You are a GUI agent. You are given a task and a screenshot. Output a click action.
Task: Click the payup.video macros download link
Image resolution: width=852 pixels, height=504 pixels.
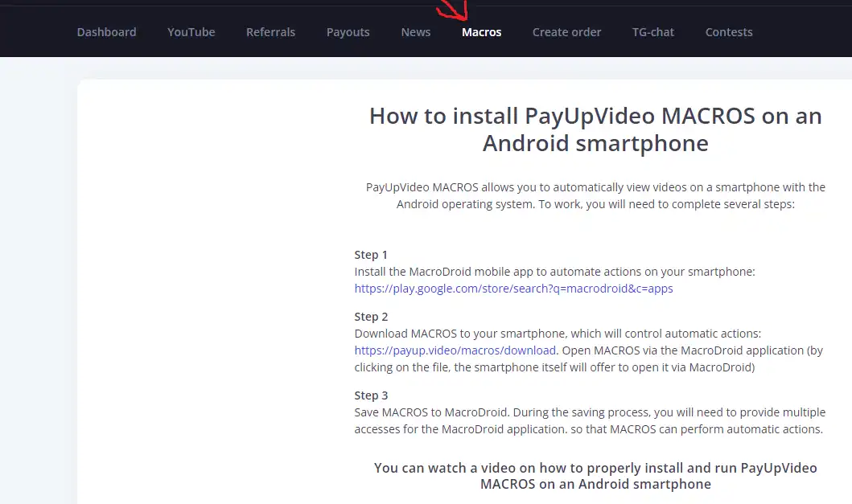pos(455,350)
